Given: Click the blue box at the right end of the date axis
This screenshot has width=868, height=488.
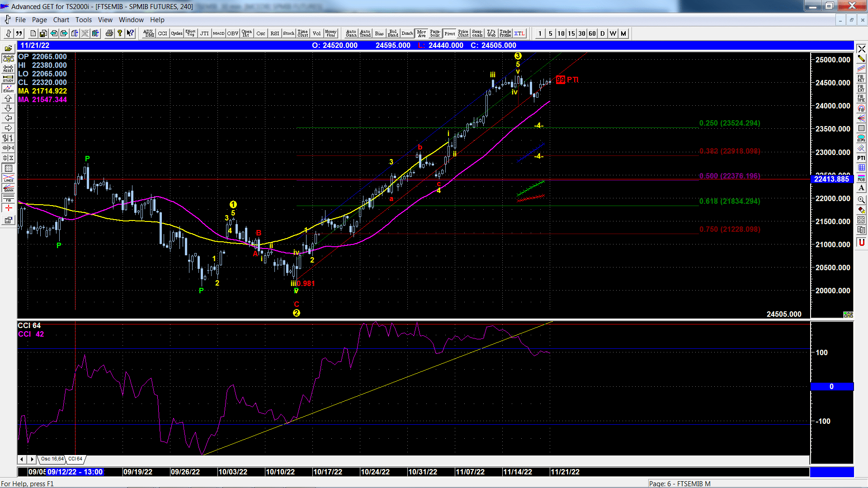Looking at the screenshot, I should click(x=831, y=472).
